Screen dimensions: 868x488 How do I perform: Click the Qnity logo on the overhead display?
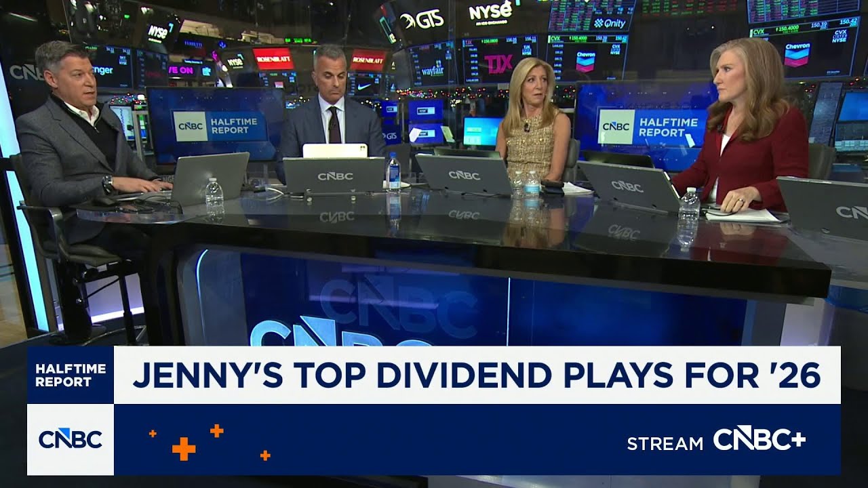(x=610, y=23)
